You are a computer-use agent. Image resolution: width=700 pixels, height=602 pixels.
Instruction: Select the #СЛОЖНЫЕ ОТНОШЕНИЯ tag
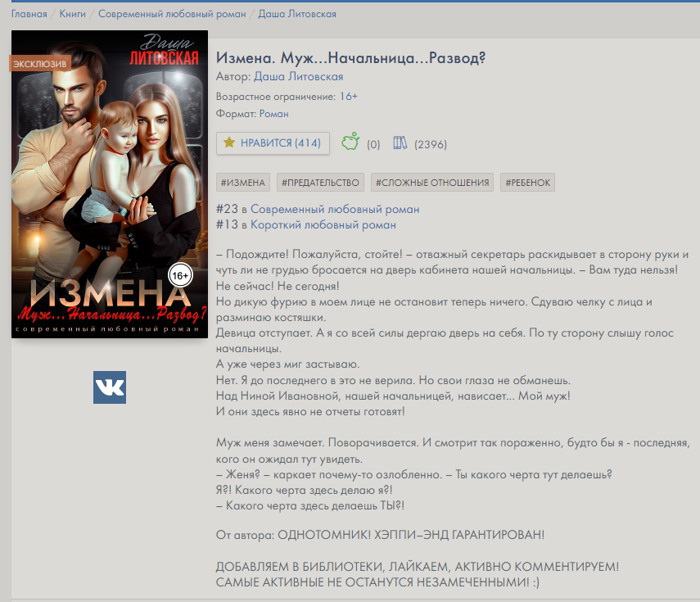[x=432, y=182]
